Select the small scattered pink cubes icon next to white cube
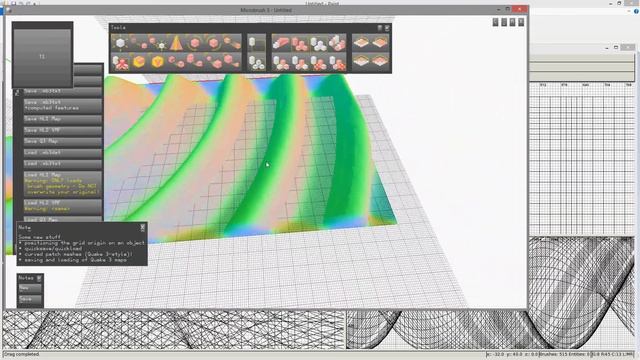Screen dimensions: 640x360 coord(140,43)
